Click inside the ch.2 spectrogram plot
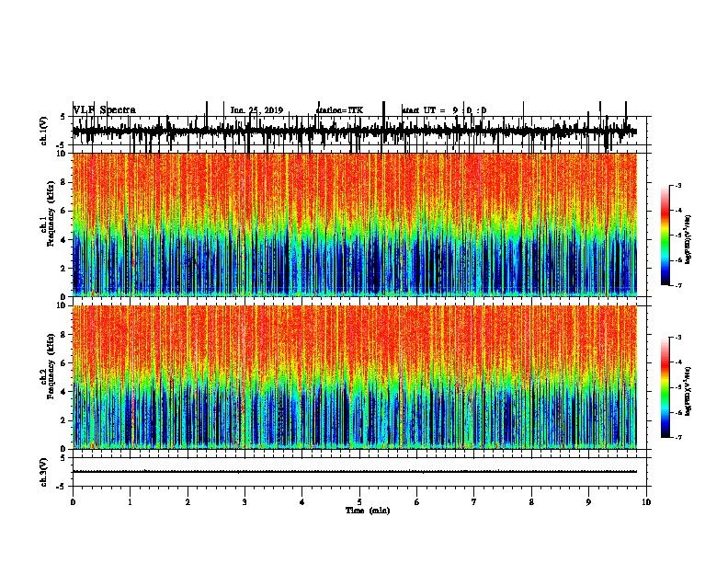728x563 pixels. click(355, 377)
